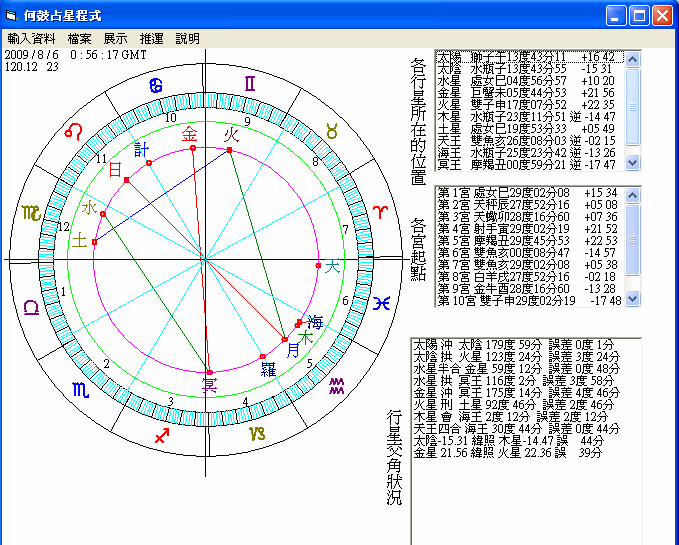
Task: Click the application icon in title bar
Action: (11, 16)
